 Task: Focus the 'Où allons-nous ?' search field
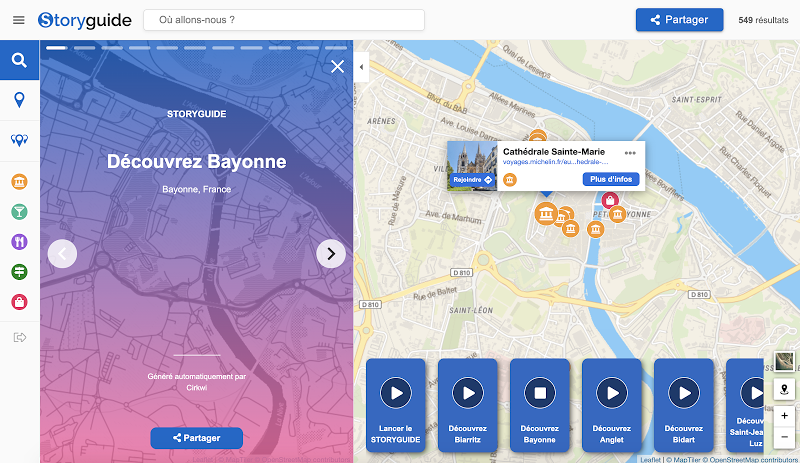(x=284, y=20)
